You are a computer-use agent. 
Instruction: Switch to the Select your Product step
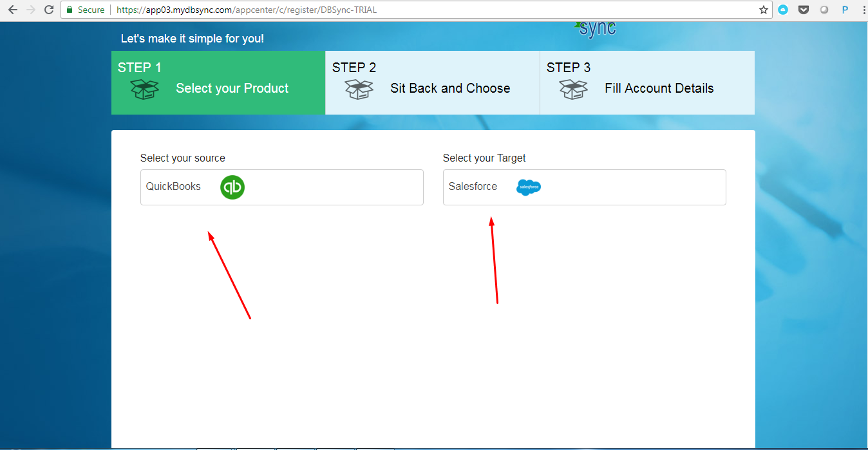tap(218, 82)
